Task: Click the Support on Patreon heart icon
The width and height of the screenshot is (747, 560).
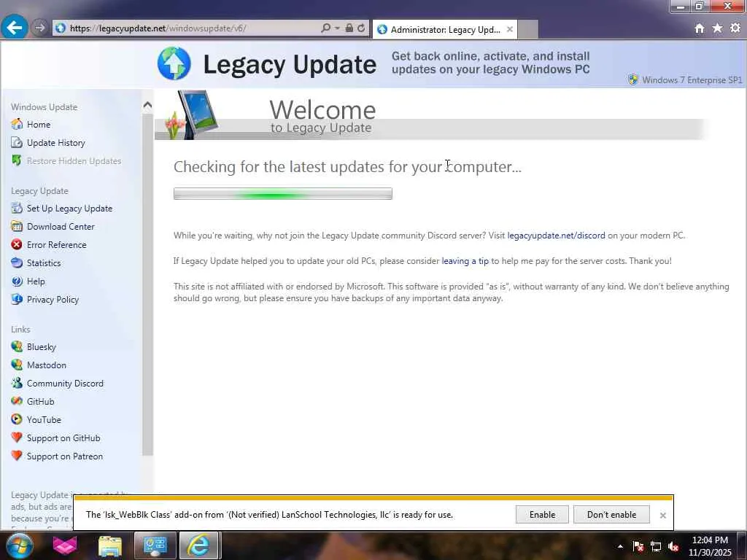Action: [17, 456]
